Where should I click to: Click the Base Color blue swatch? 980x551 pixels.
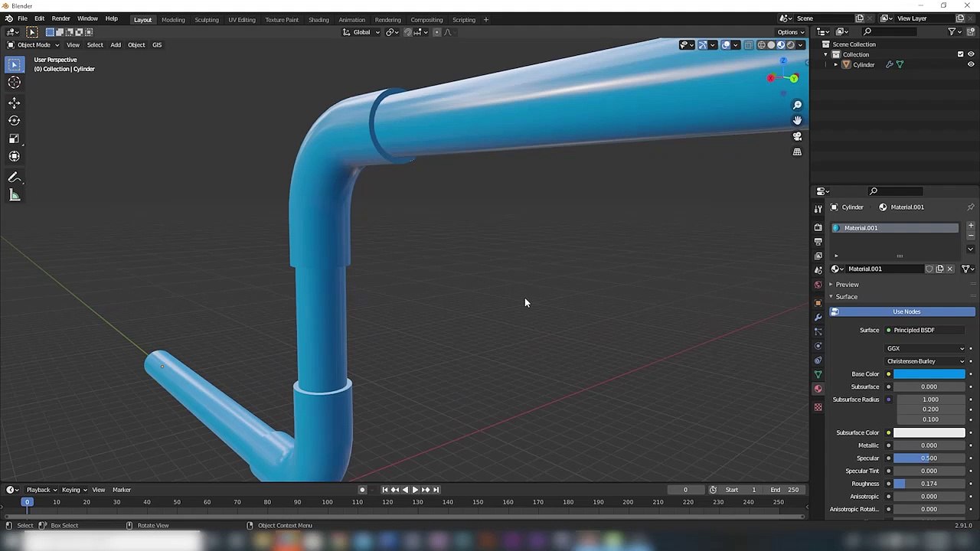tap(929, 374)
